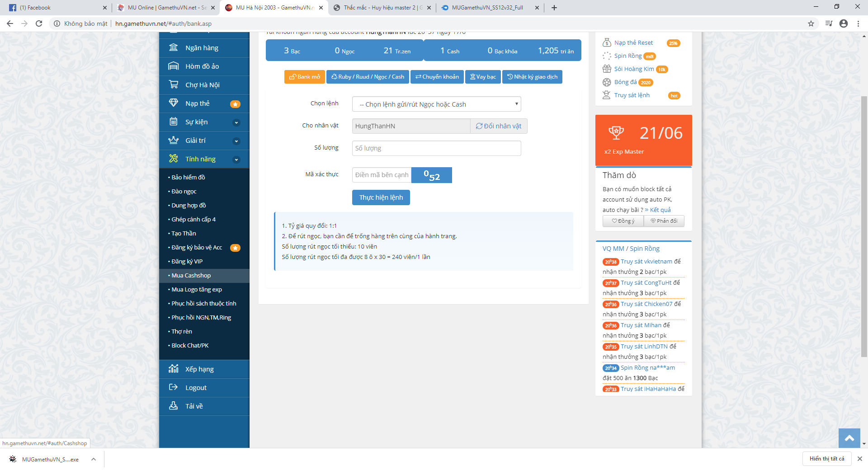Click the Hòm đồ ảo chest icon
868x470 pixels.
pyautogui.click(x=173, y=66)
